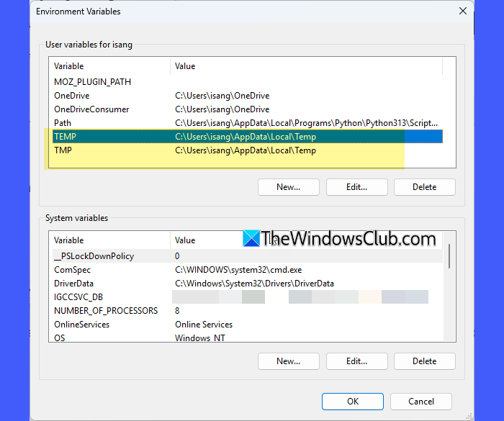Select the MOZ_PLUGIN_PATH user variable
This screenshot has height=421, width=504.
click(x=248, y=82)
